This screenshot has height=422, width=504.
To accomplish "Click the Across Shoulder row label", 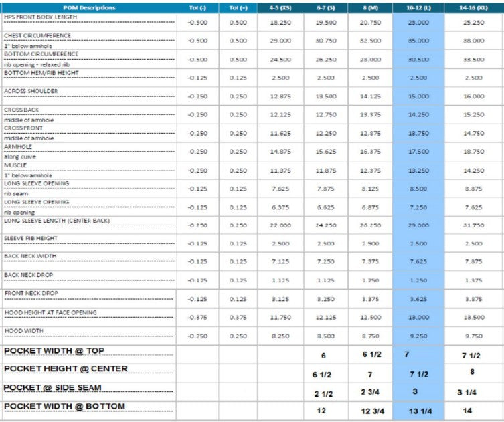I will tap(31, 91).
